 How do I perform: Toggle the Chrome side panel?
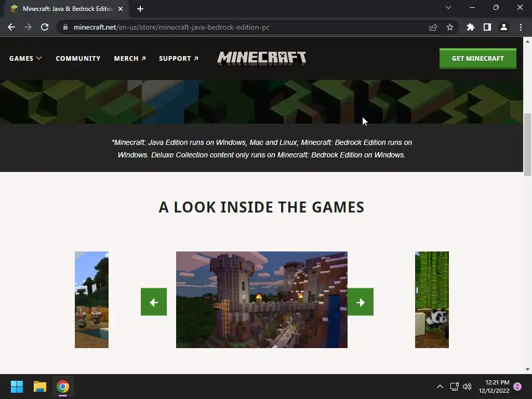(487, 27)
